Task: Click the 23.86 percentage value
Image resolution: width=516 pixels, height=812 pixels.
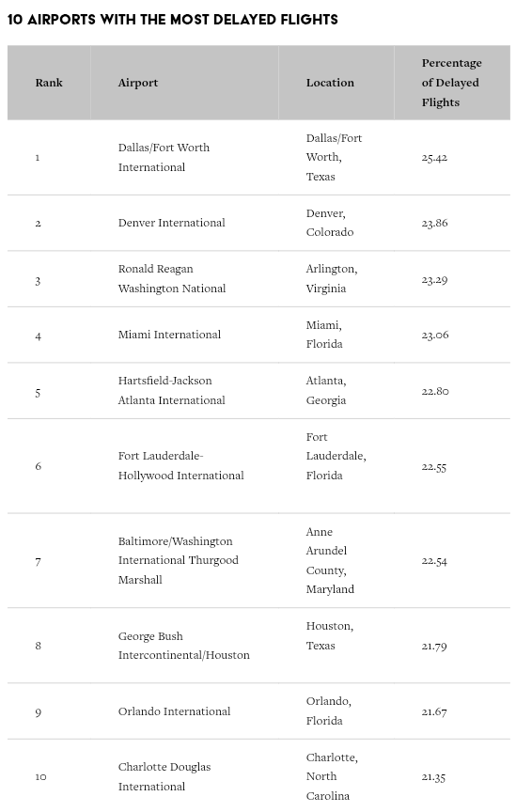Action: pyautogui.click(x=434, y=223)
